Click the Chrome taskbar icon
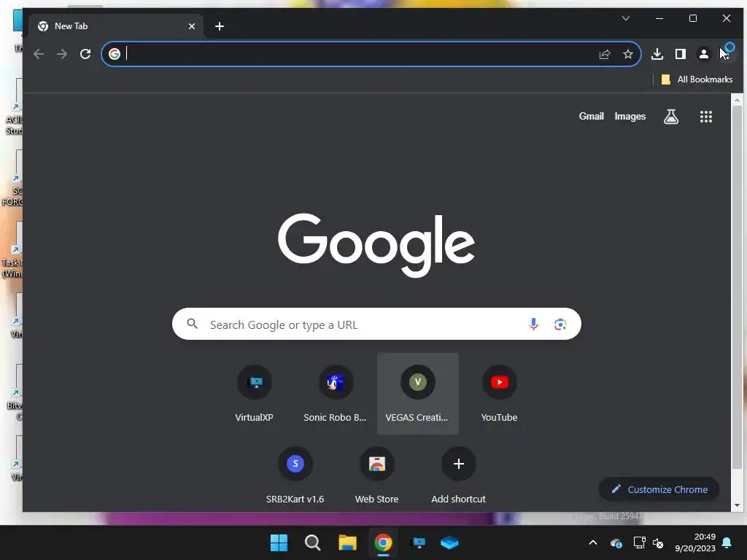The height and width of the screenshot is (560, 747). pos(383,542)
